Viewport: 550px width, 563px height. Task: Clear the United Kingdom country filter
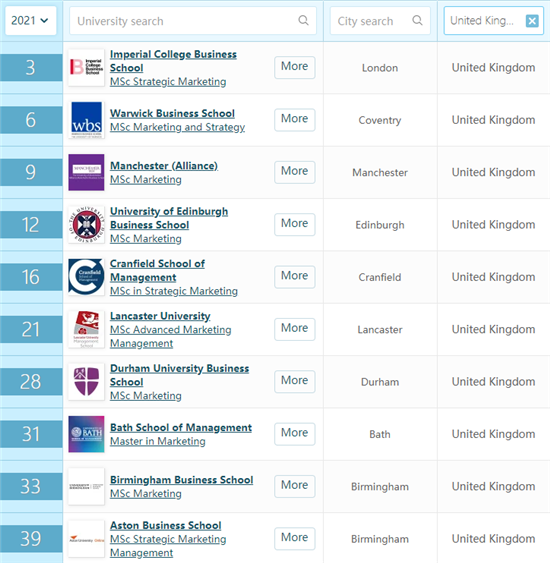coord(532,21)
